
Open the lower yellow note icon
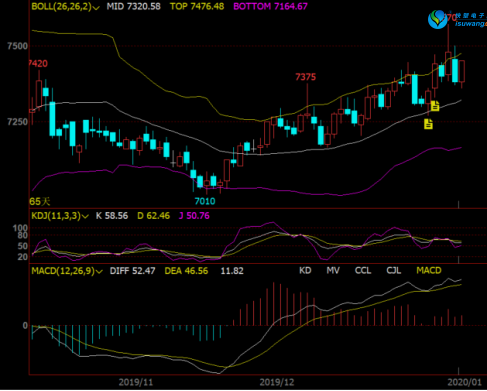click(428, 124)
